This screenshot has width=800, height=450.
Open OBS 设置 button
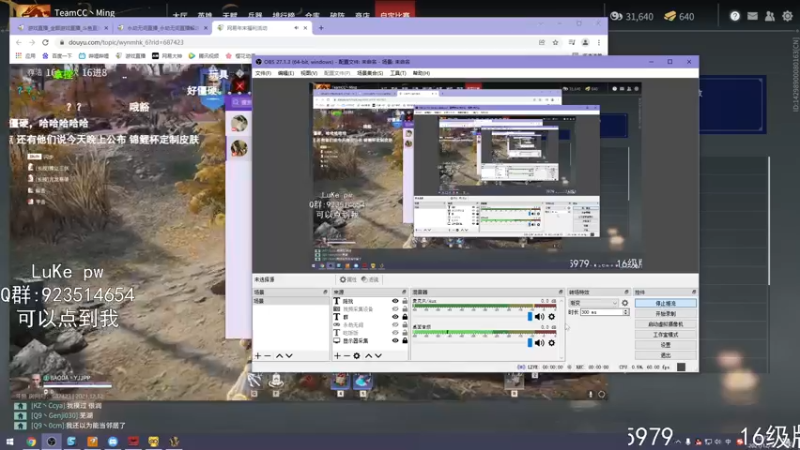[x=665, y=345]
